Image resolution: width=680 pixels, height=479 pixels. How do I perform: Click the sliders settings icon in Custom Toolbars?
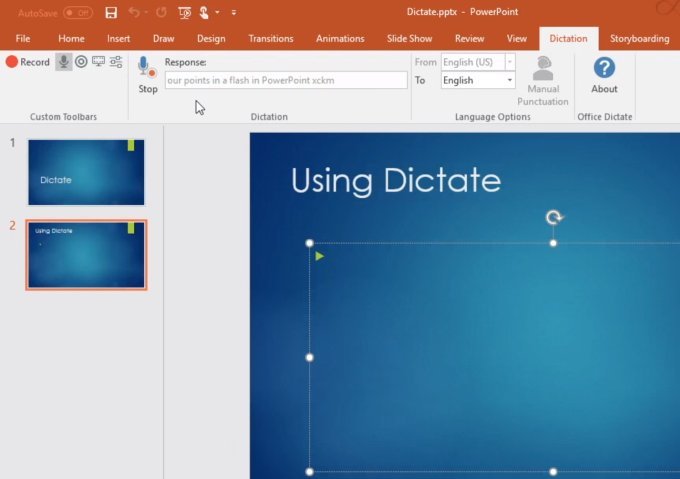pos(116,62)
